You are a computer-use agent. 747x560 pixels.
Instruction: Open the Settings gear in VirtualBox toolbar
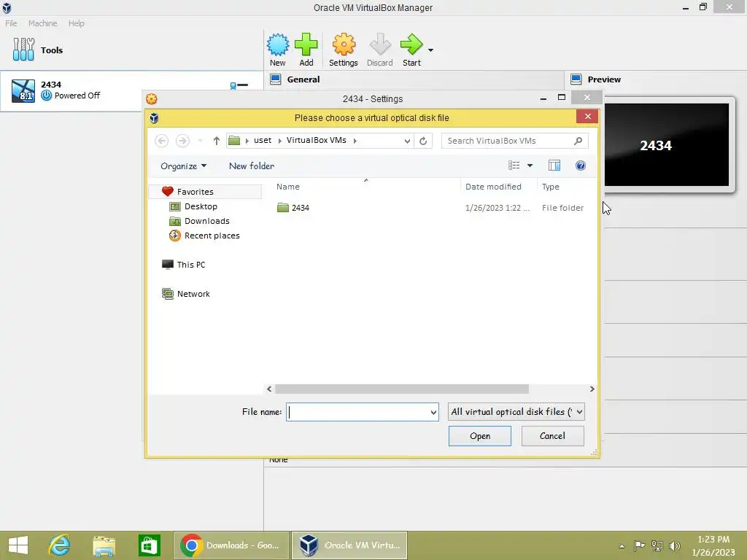(344, 44)
